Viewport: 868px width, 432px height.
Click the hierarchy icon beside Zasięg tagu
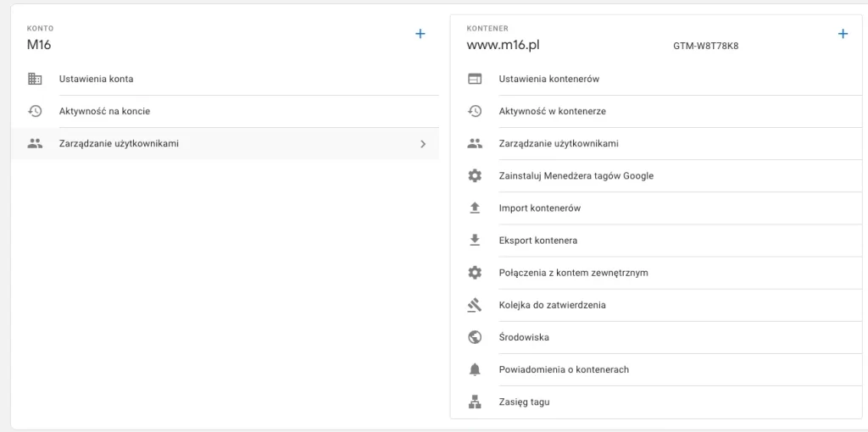475,402
